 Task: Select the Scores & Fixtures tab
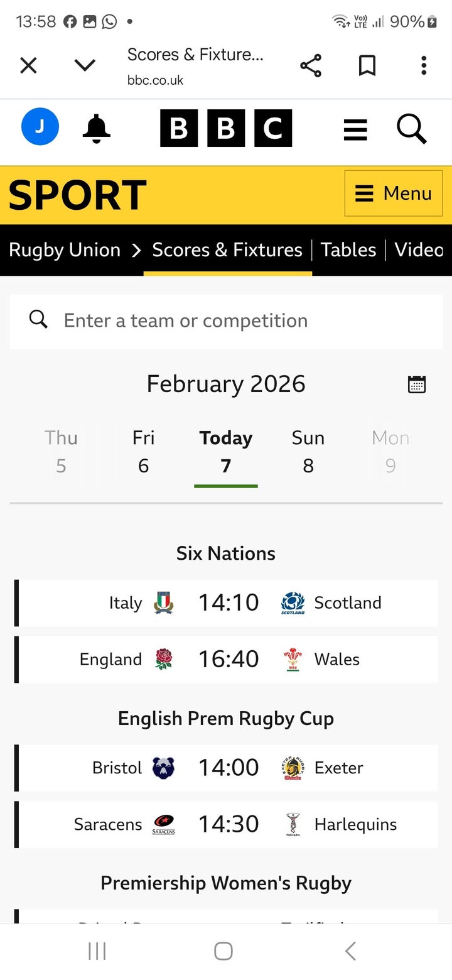(227, 250)
